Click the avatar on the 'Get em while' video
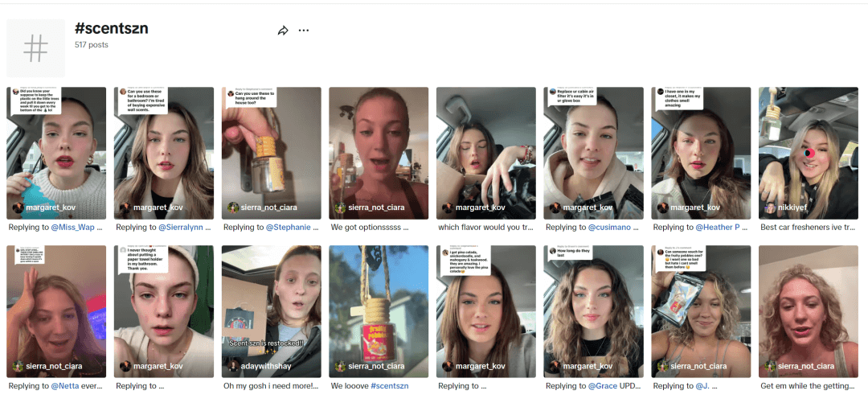Viewport: 868px width, 403px height. point(769,366)
